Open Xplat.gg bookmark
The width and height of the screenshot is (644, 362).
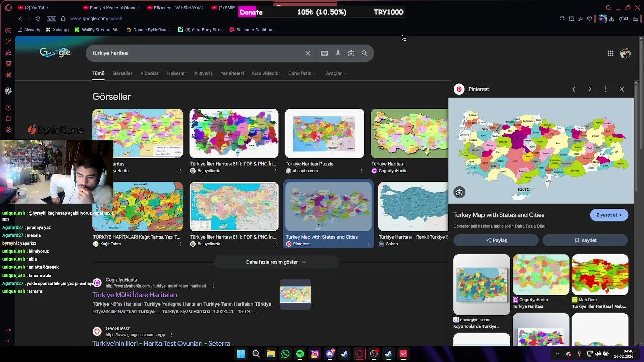(57, 30)
